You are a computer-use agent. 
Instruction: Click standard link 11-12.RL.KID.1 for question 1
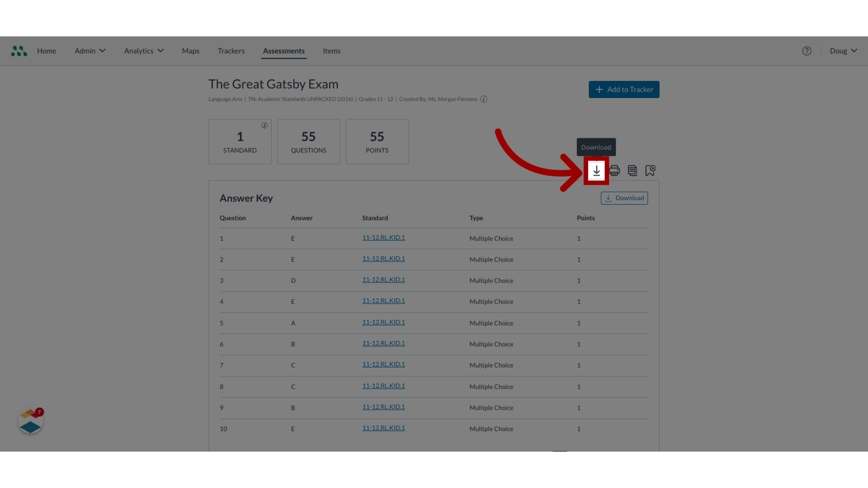pos(383,237)
